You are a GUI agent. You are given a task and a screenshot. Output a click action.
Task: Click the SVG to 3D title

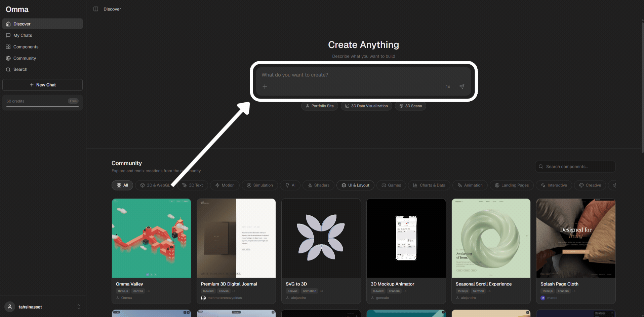tap(296, 284)
